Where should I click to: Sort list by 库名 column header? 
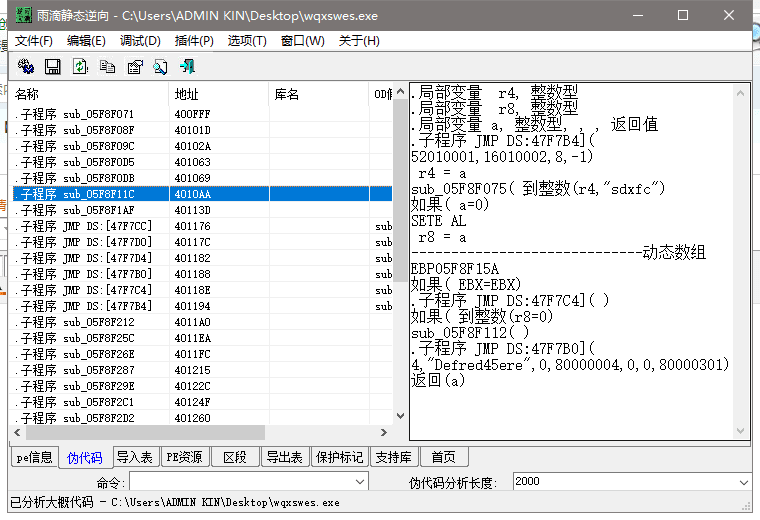pos(319,94)
